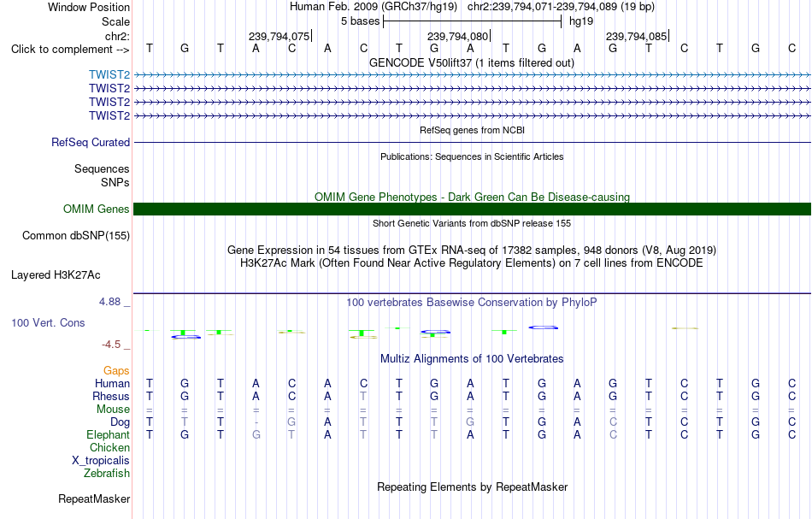Click the chr2:239,794,071-239,794,089 position text
The image size is (812, 519).
(x=561, y=7)
